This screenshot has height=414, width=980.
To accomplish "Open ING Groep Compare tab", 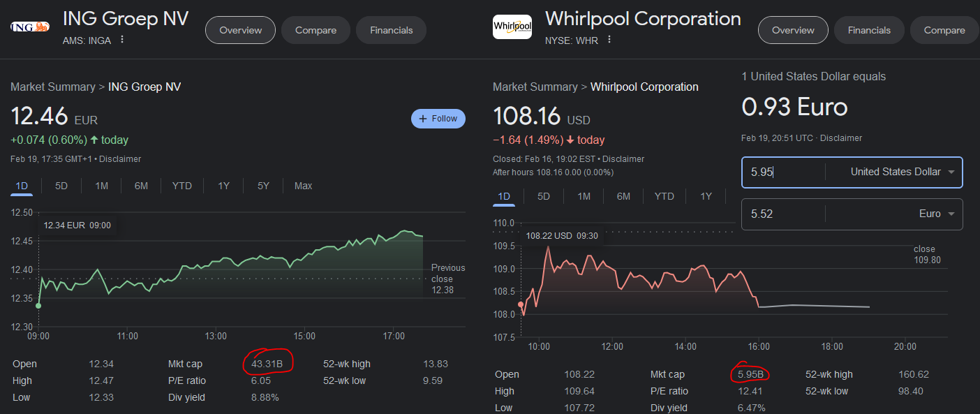I will tap(315, 30).
